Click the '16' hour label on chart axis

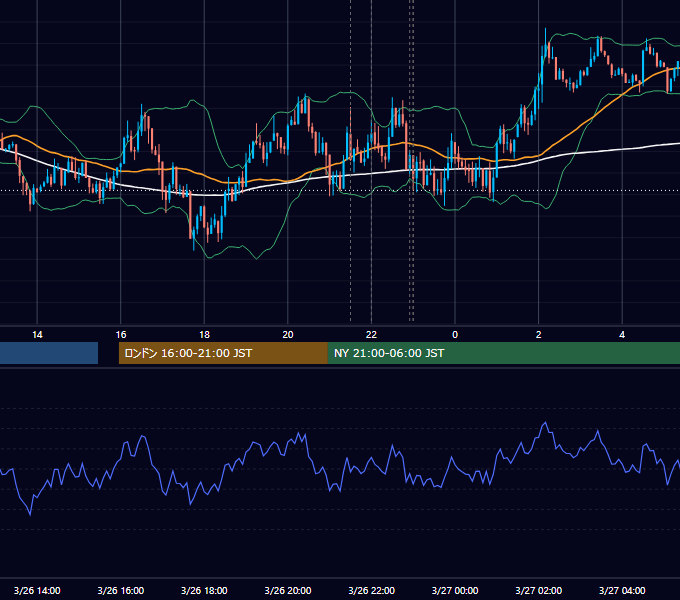click(x=121, y=335)
